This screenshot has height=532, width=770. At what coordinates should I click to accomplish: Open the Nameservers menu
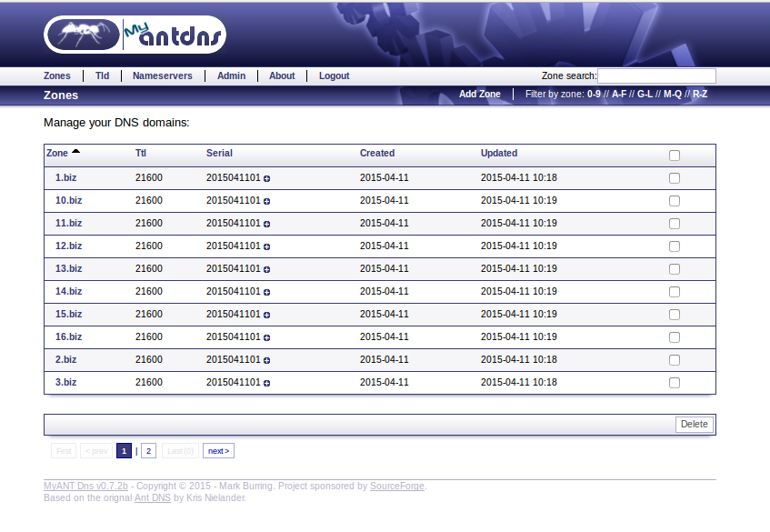(x=162, y=75)
